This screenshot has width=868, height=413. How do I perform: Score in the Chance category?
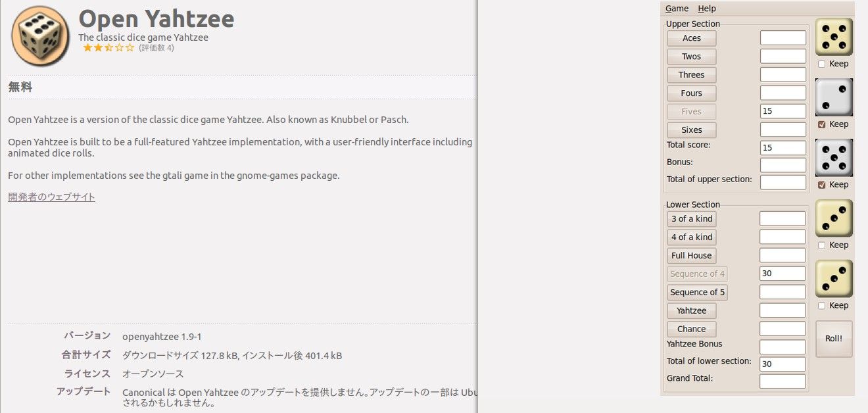692,329
